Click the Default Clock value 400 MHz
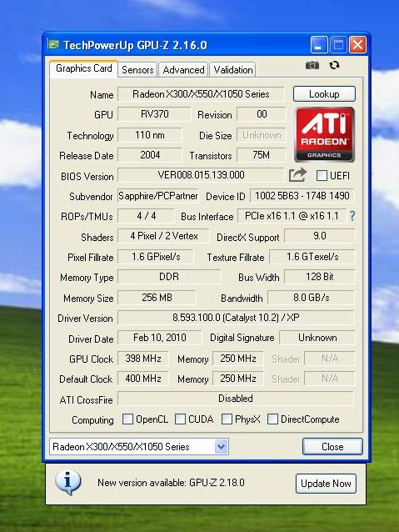Screen dimensions: 399x532 pyautogui.click(x=142, y=379)
